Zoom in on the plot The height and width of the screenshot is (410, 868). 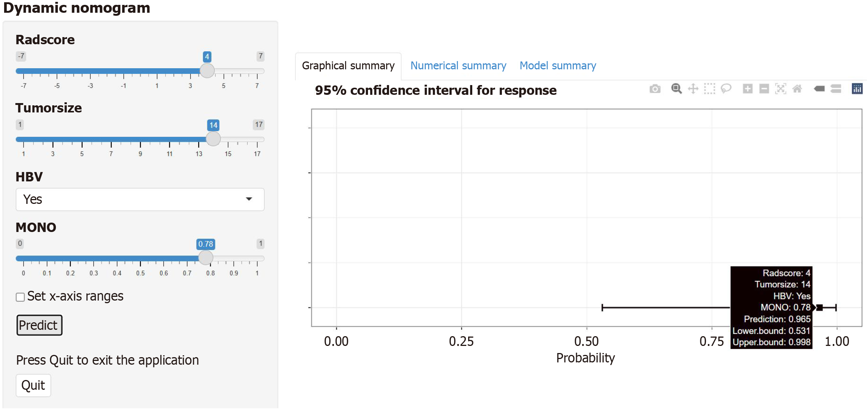748,89
